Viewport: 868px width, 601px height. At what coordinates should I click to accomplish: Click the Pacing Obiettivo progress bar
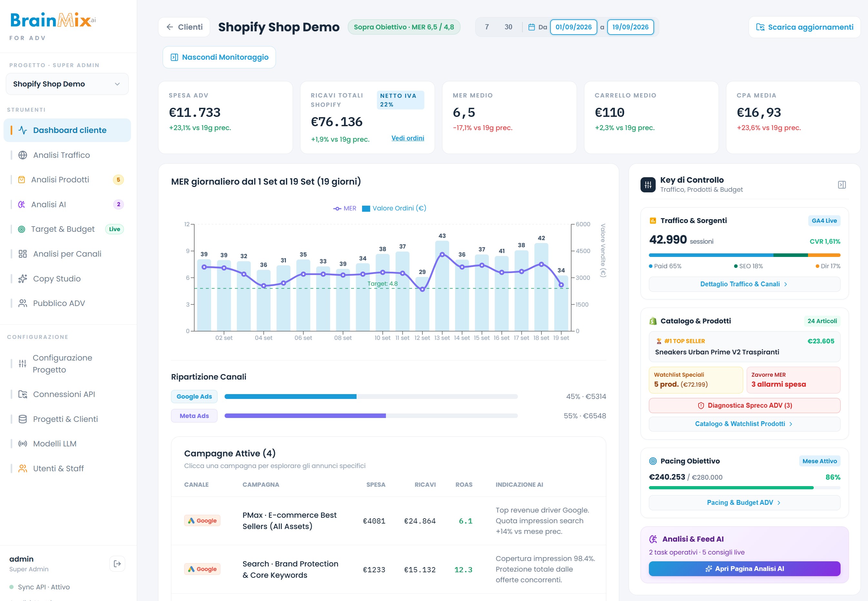[744, 488]
